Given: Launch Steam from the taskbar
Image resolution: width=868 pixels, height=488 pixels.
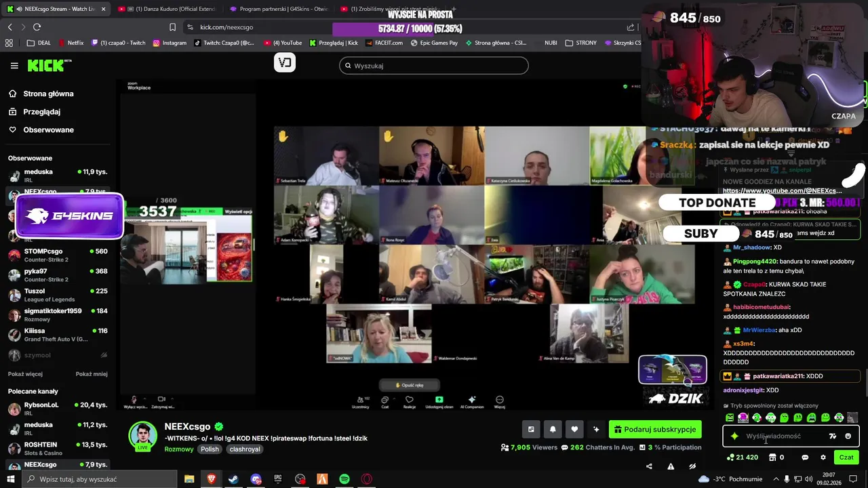Looking at the screenshot, I should click(x=233, y=479).
